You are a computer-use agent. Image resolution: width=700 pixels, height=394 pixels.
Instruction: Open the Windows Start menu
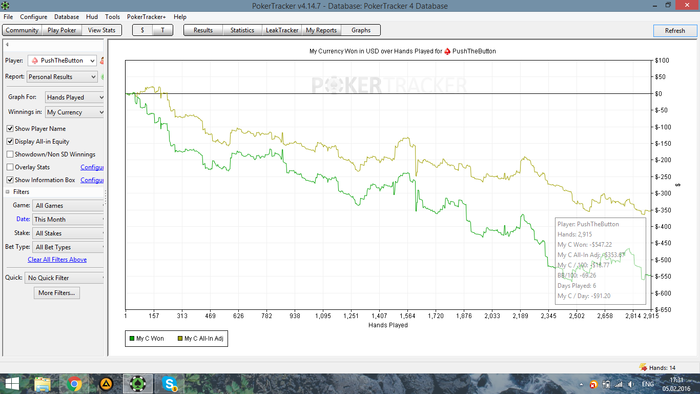click(x=12, y=384)
